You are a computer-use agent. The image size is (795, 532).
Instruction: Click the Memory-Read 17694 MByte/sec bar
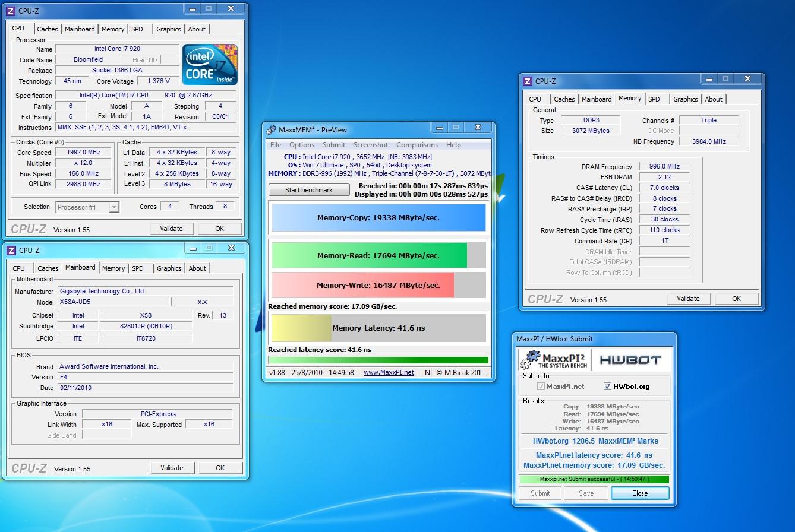point(378,255)
